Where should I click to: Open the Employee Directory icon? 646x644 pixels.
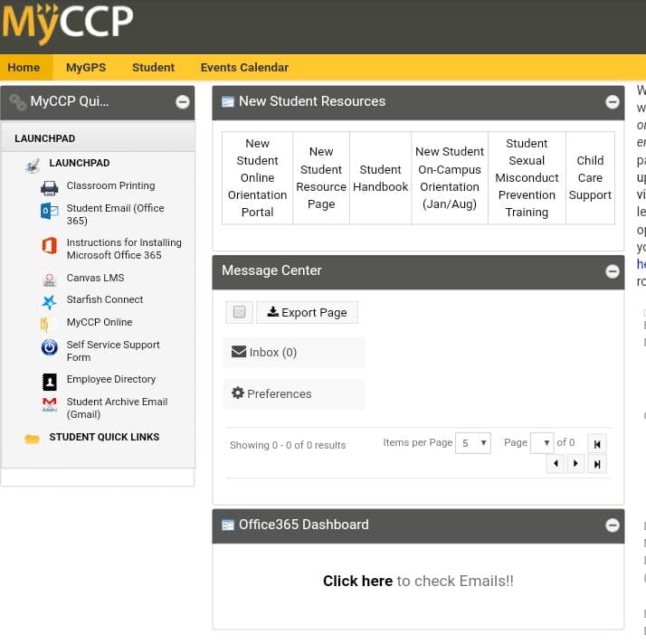pyautogui.click(x=49, y=381)
